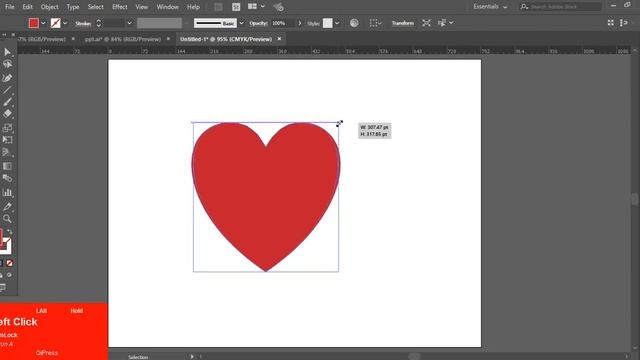Click the variable width profile box
This screenshot has height=360, width=640.
click(x=159, y=23)
